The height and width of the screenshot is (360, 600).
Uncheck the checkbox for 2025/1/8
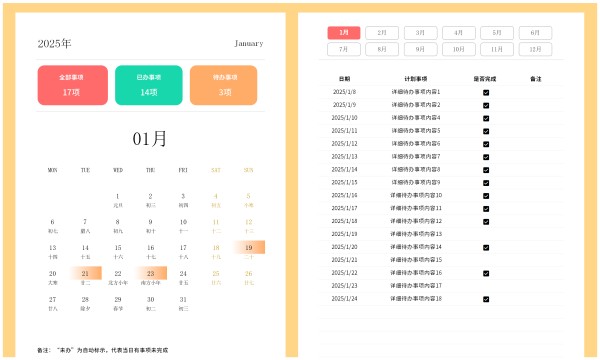click(486, 93)
